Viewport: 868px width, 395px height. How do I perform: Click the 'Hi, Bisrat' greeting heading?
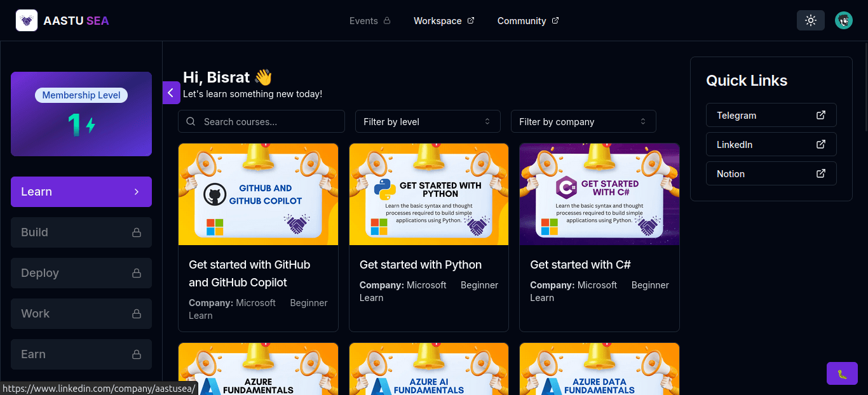coord(227,77)
